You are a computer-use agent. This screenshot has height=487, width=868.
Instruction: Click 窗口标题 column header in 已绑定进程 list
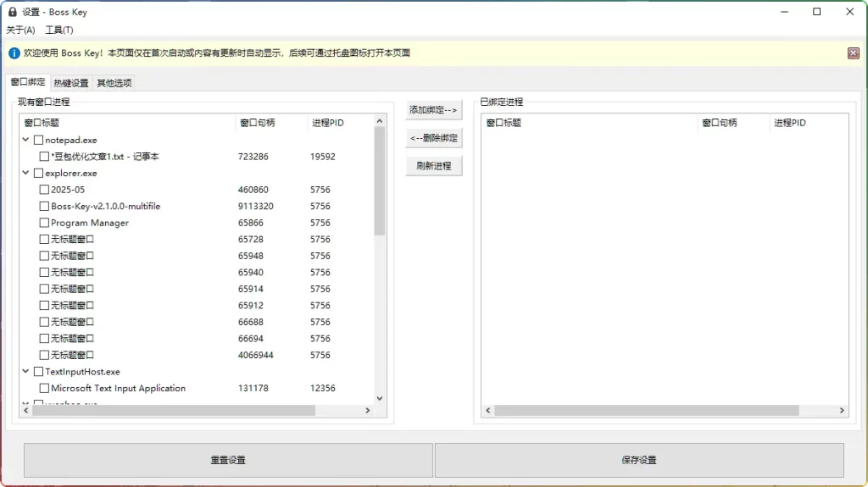[590, 123]
